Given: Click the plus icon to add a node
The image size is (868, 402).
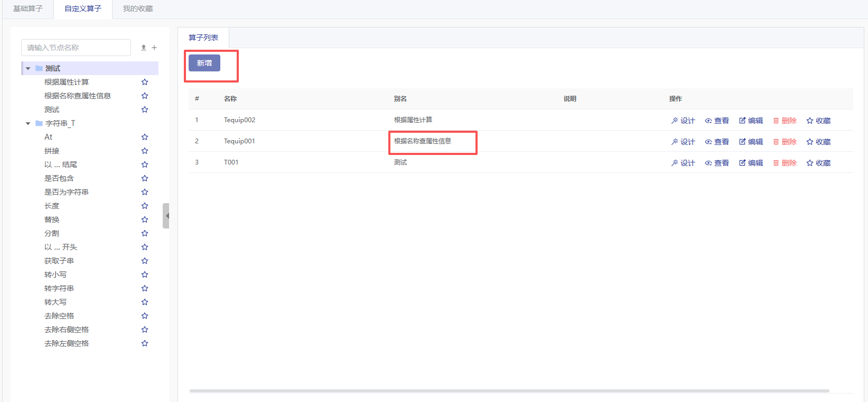Looking at the screenshot, I should tap(154, 48).
